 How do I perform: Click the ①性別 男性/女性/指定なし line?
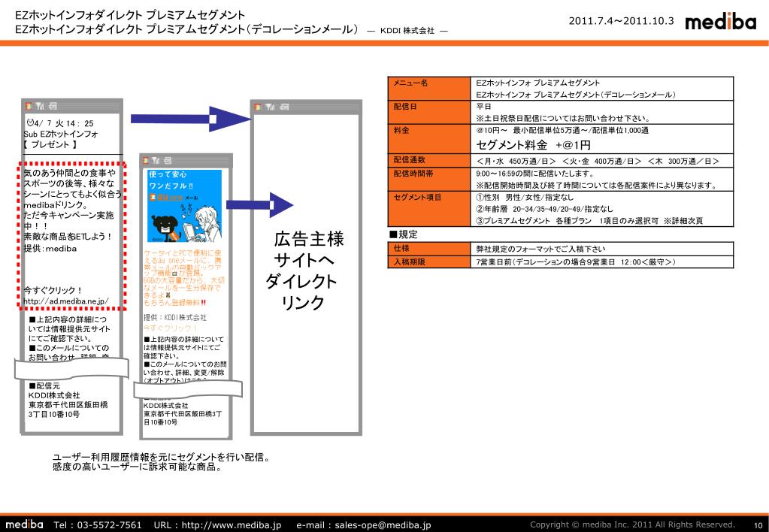coord(525,197)
